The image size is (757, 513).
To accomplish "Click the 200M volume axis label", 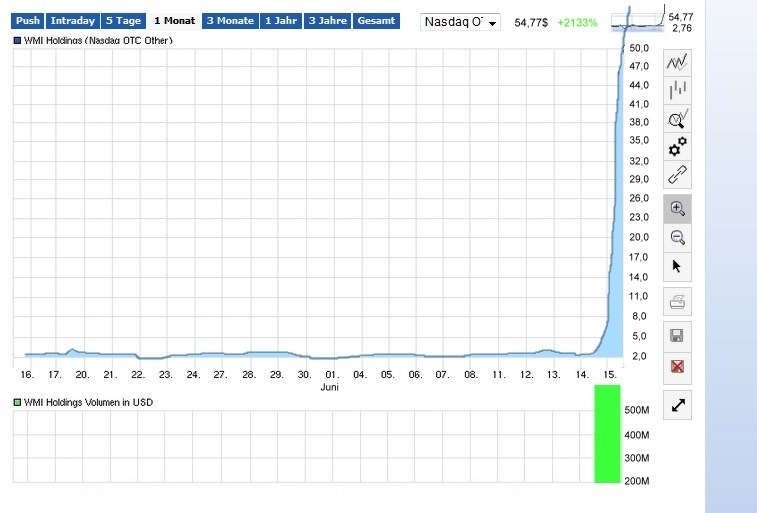I will (x=637, y=481).
